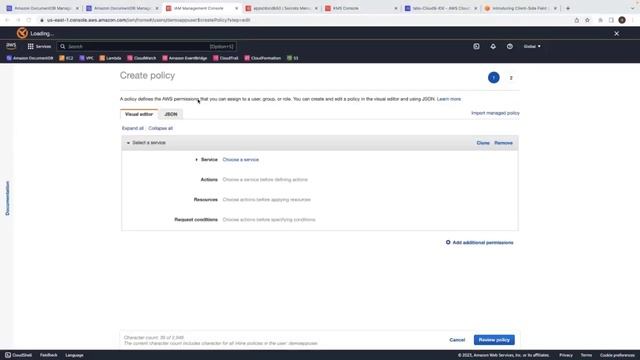
Task: Open the CloudTrail favorite shortcut
Action: 226,58
